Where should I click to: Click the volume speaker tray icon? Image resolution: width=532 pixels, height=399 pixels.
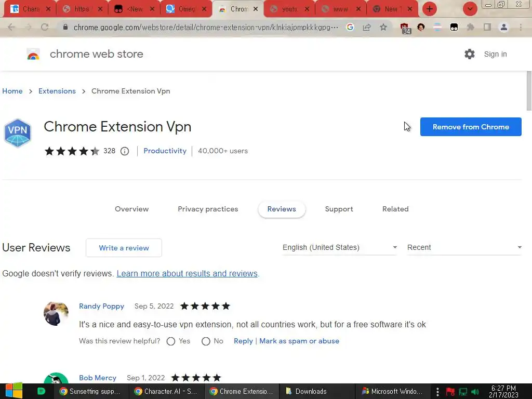(475, 392)
